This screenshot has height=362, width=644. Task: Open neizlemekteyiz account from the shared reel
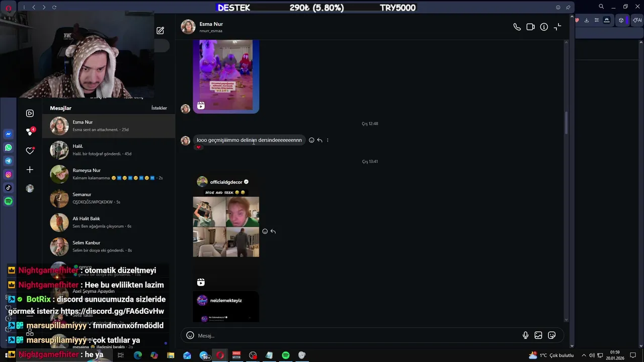[226, 301]
